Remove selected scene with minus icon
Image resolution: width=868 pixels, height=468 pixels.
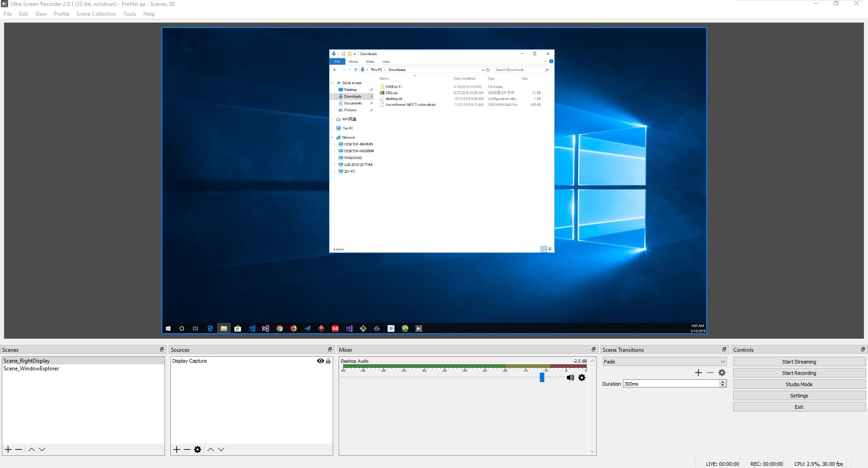19,449
